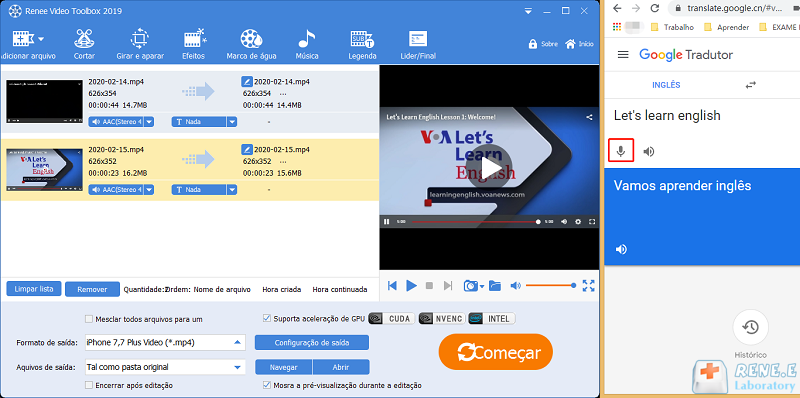Screen dimensions: 800x398
Task: Open Configuração de saída
Action: 312,342
